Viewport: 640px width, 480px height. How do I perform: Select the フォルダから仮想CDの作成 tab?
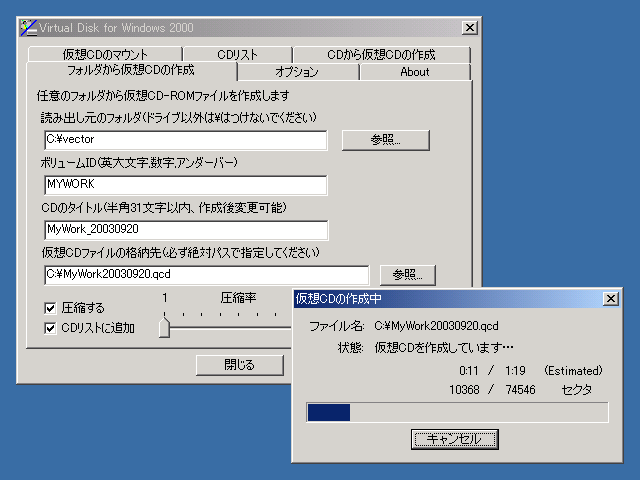click(x=130, y=71)
